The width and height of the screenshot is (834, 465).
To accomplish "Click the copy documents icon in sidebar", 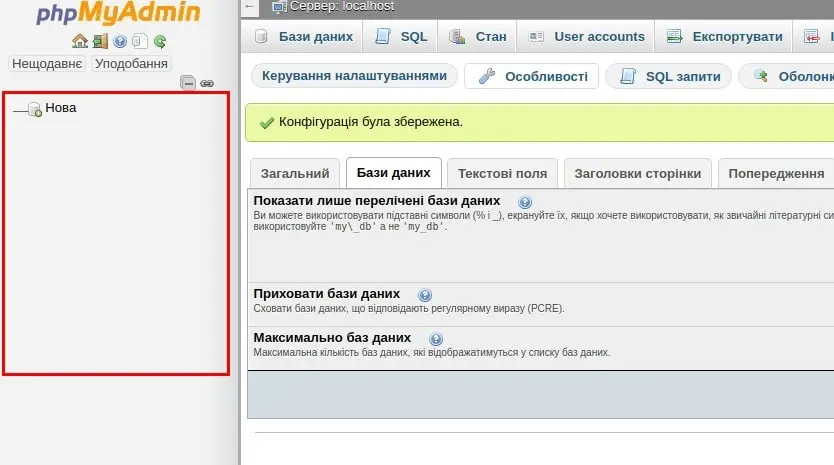I will tap(140, 41).
